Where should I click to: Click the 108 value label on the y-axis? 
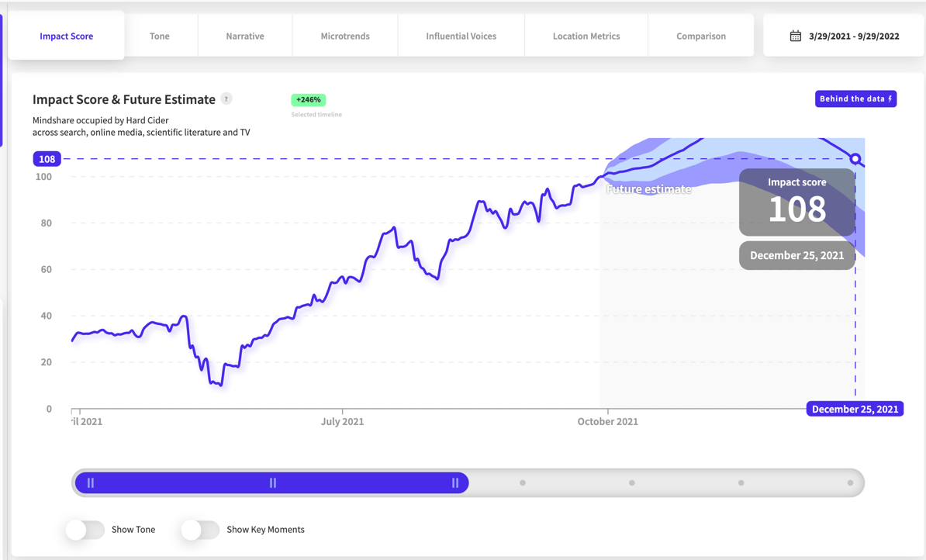47,159
